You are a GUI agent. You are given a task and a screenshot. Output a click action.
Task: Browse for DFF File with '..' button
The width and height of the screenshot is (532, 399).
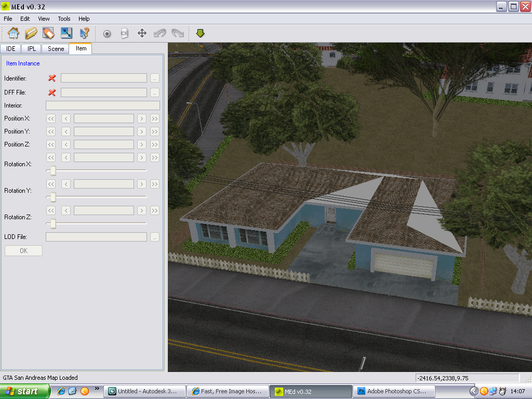pyautogui.click(x=155, y=92)
